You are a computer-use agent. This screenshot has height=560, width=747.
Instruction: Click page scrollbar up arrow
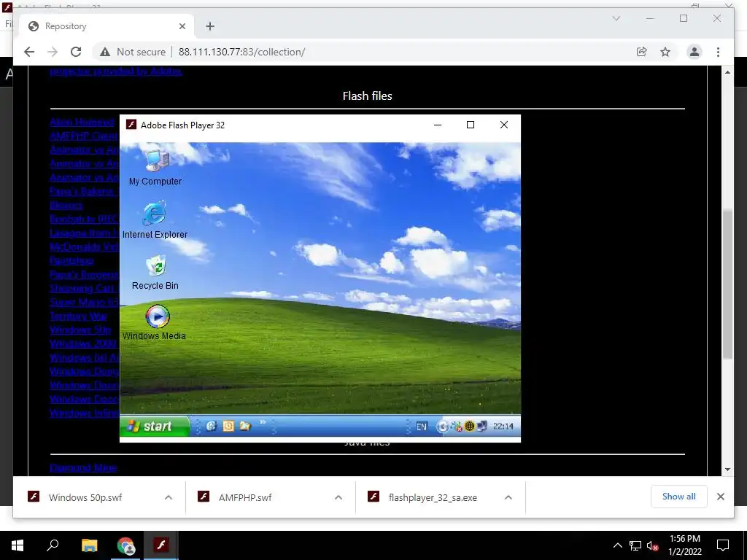(x=727, y=72)
